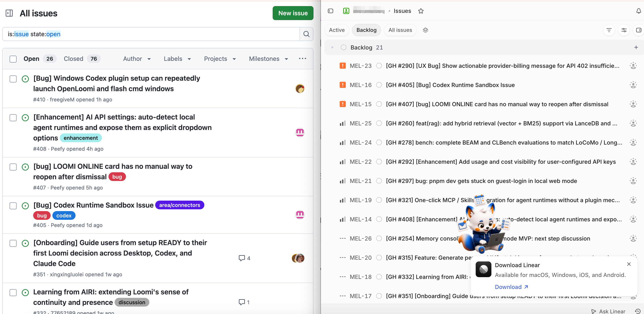644x314 pixels.
Task: Open the Milestones filter dropdown
Action: (269, 59)
